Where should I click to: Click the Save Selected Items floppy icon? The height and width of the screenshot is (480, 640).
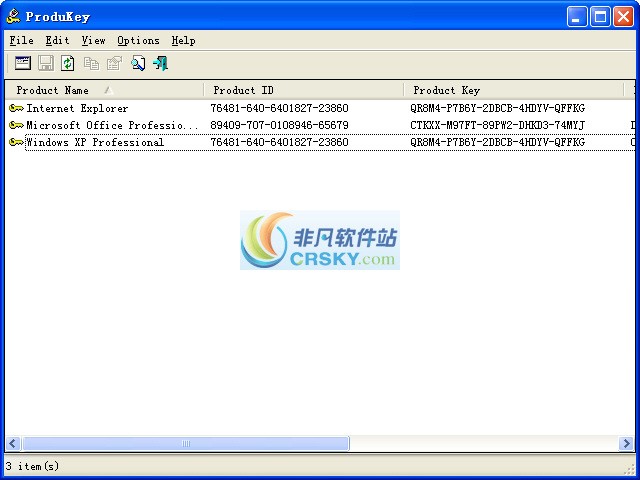pyautogui.click(x=46, y=63)
